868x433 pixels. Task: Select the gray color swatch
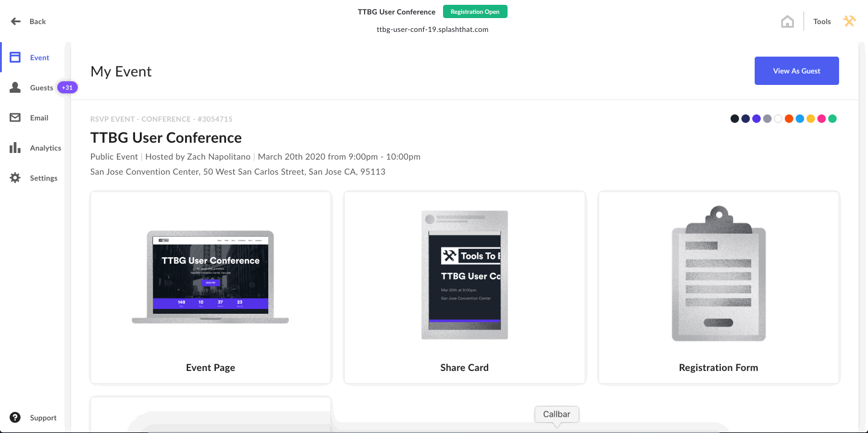[x=767, y=119]
